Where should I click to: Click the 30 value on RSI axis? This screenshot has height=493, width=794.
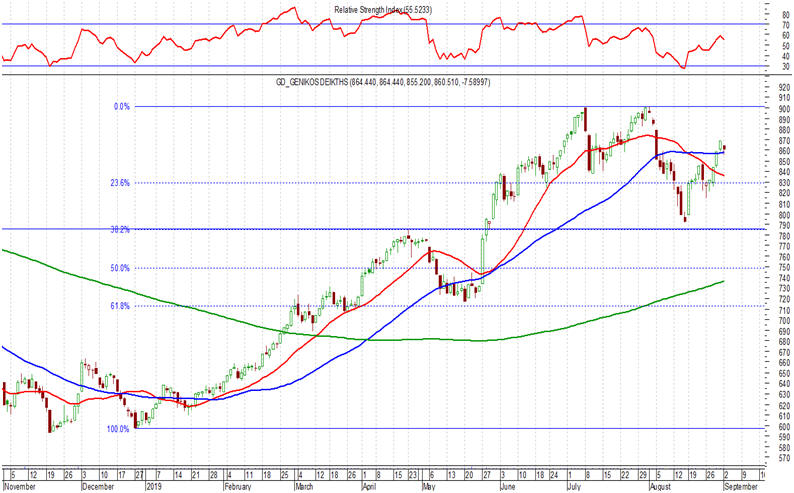coord(786,67)
